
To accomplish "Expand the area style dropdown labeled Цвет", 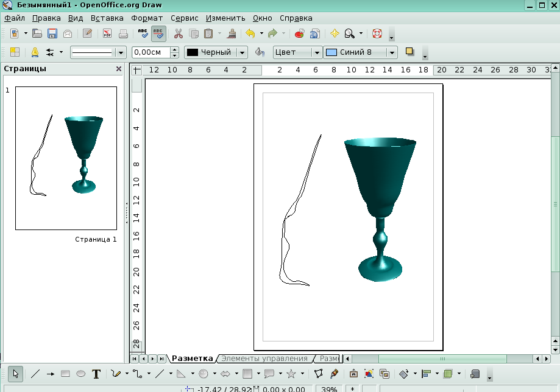I will [x=316, y=52].
